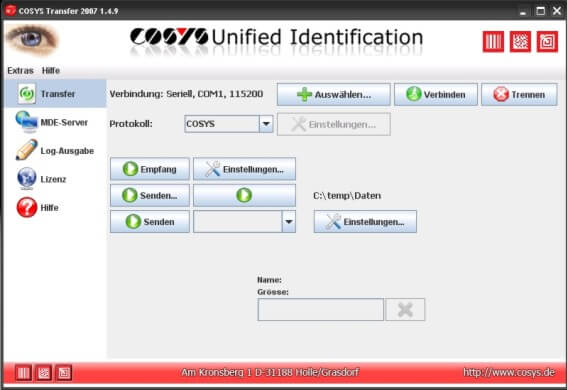Click the X cancel button beside field
The height and width of the screenshot is (390, 567).
pos(405,309)
